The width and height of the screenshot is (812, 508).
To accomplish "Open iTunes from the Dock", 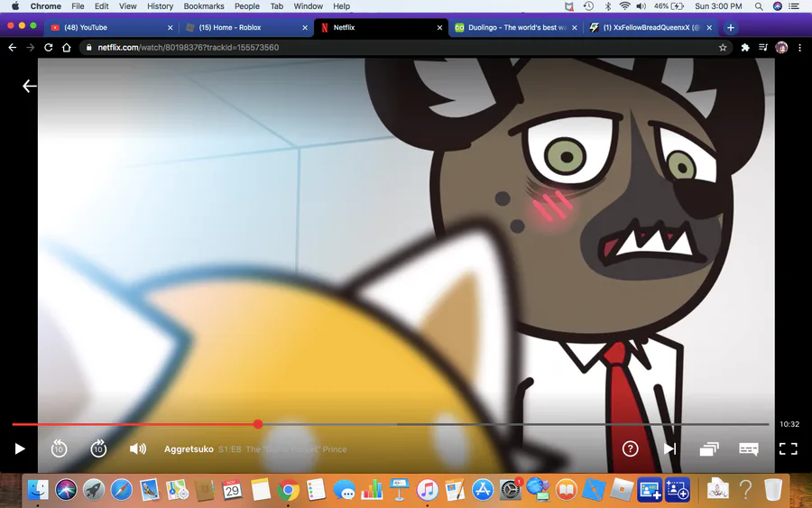I will [428, 489].
